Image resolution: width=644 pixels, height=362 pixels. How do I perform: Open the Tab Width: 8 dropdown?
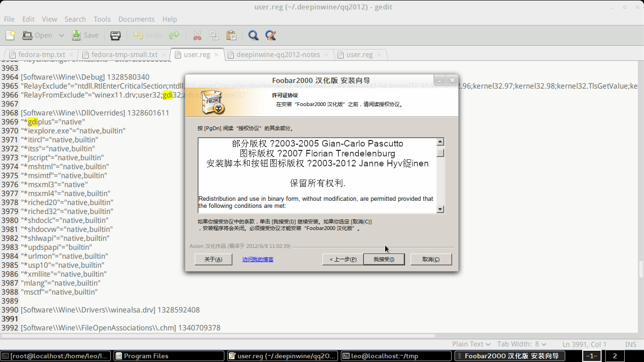[521, 344]
